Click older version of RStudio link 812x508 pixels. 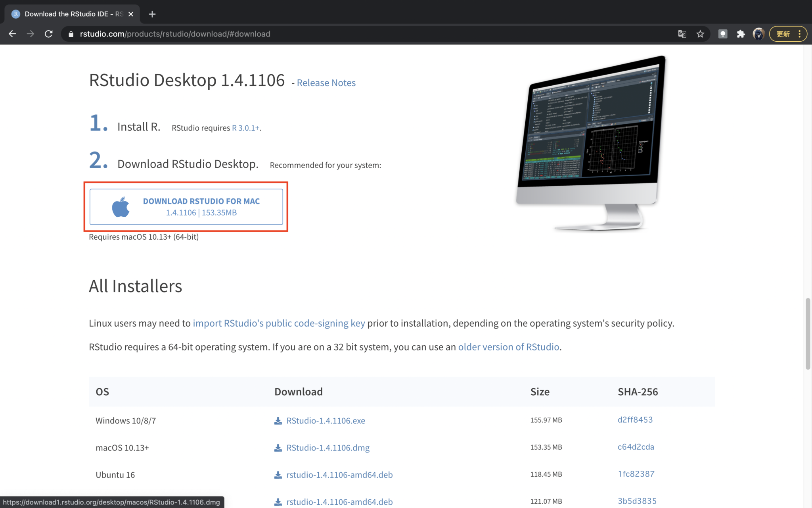[x=508, y=347]
